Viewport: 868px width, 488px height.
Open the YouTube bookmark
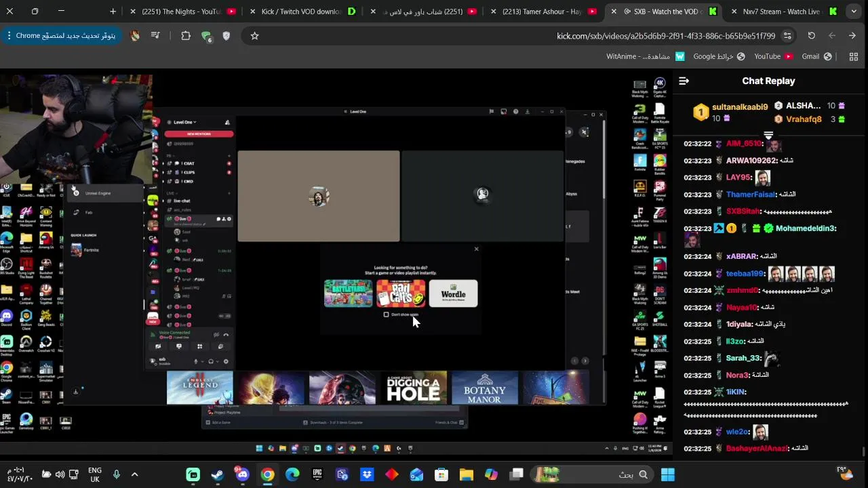pos(773,56)
